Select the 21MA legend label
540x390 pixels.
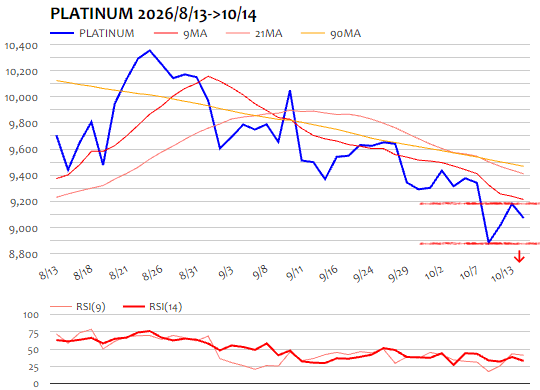269,33
